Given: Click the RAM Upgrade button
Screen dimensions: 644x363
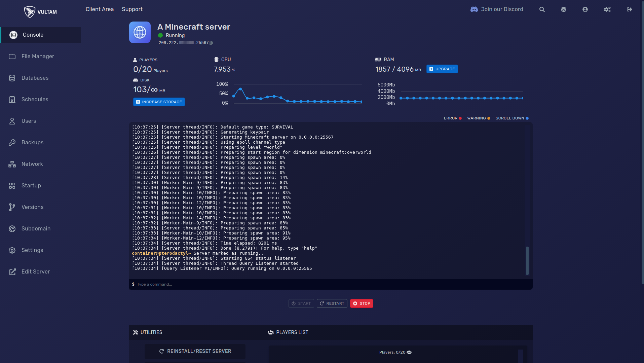Looking at the screenshot, I should click(x=442, y=69).
